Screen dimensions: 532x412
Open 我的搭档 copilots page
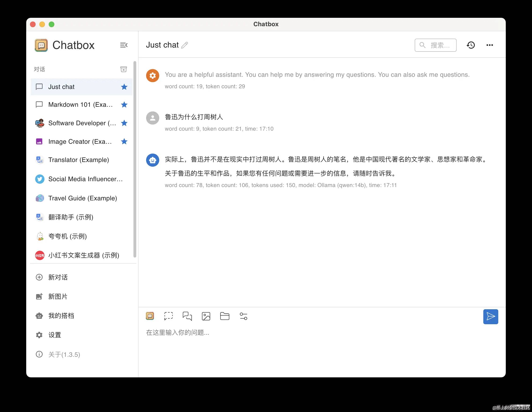(81, 316)
